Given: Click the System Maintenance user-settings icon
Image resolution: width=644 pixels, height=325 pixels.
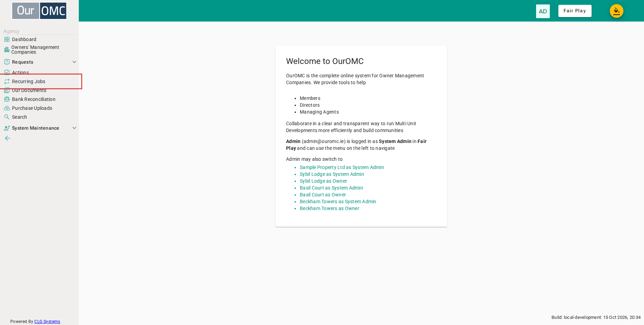Looking at the screenshot, I should 7,128.
